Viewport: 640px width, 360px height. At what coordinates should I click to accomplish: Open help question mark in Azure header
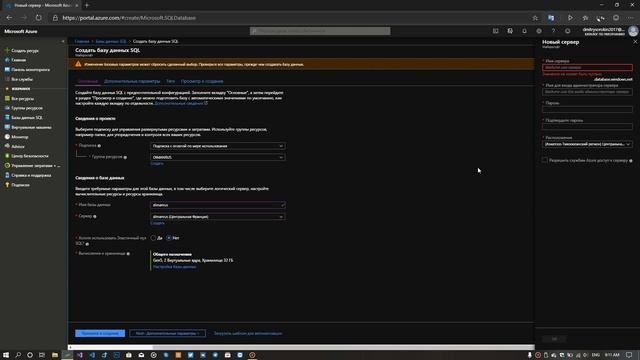[x=553, y=31]
